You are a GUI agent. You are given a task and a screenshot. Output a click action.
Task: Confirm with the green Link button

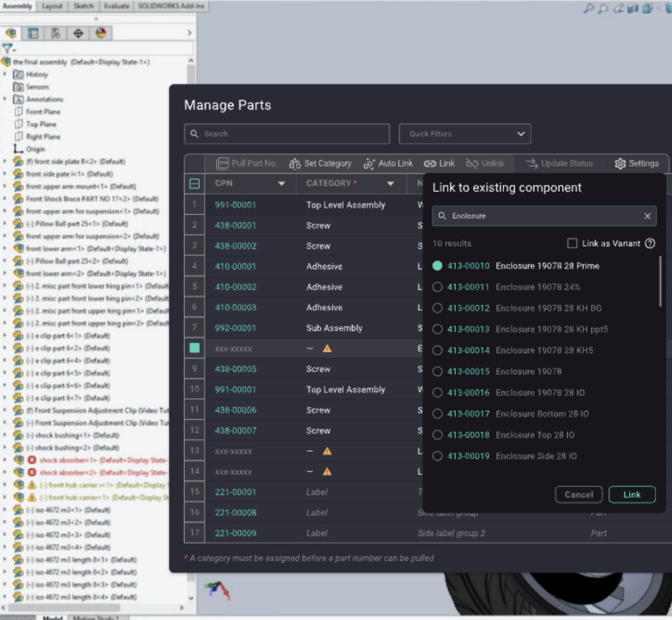pos(632,495)
